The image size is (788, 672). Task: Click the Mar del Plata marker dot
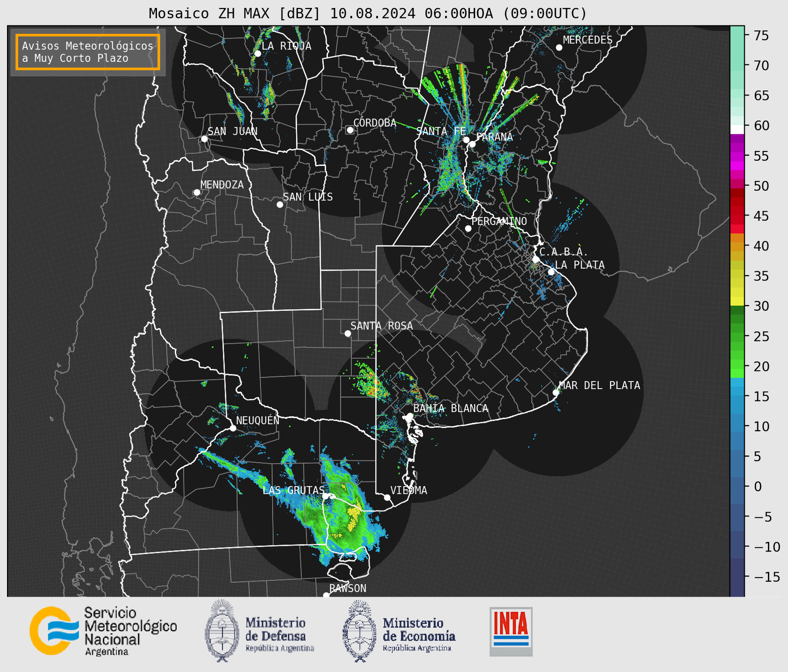point(556,393)
